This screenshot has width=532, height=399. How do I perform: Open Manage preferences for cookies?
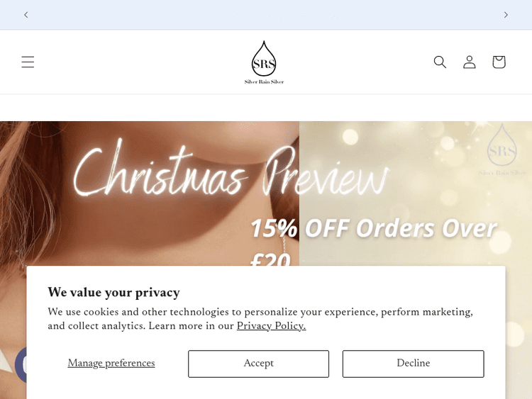coord(111,363)
